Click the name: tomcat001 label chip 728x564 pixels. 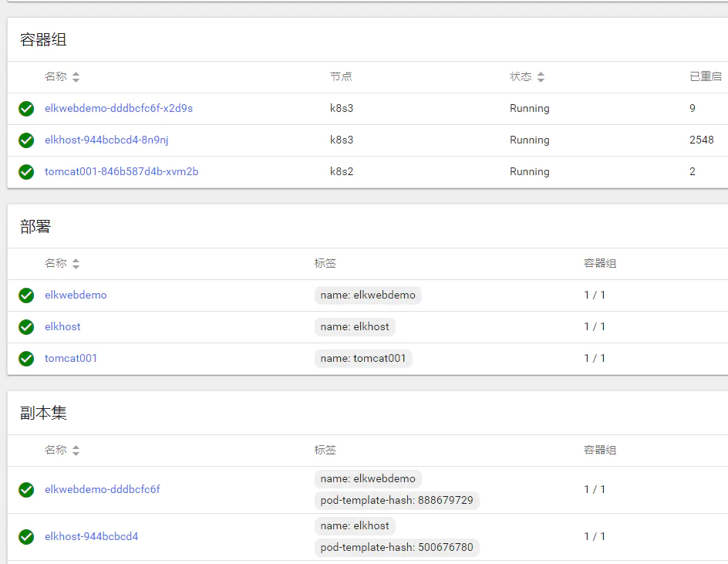(x=365, y=358)
